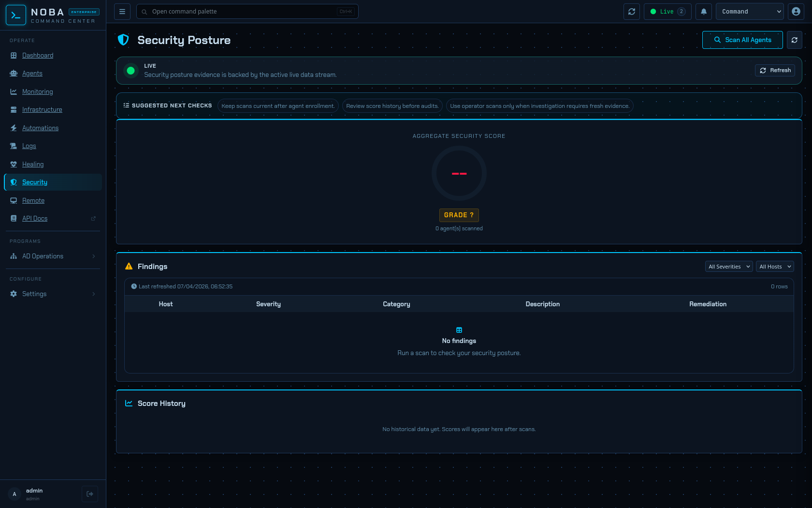Click the empty table icon above No findings
Viewport: 812px width, 508px height.
tap(459, 330)
